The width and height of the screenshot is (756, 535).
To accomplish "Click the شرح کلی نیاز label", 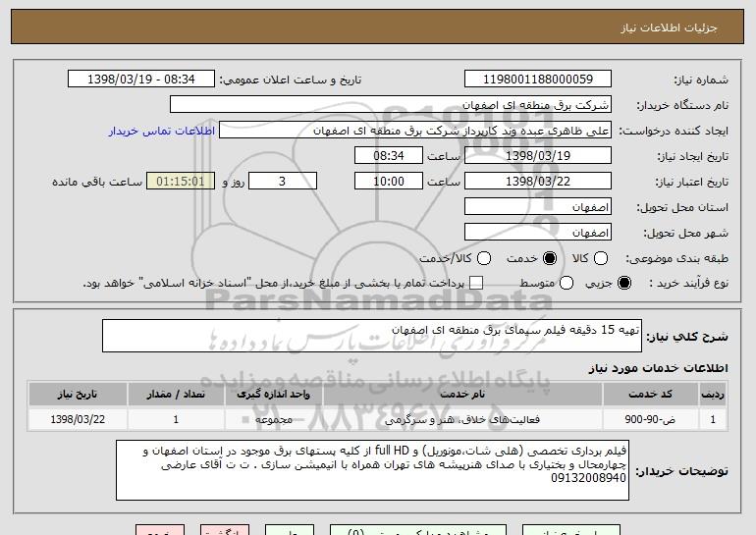I will 687,337.
